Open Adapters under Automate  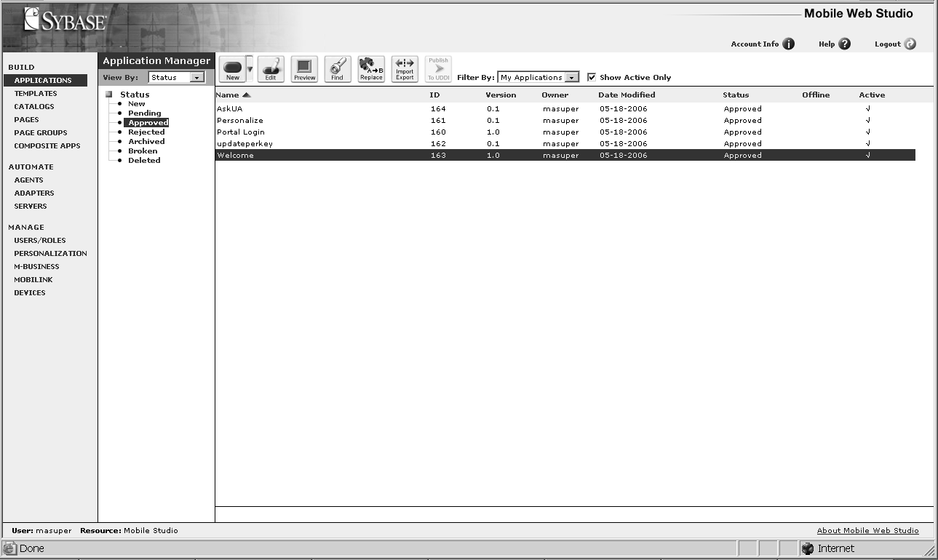[x=34, y=193]
